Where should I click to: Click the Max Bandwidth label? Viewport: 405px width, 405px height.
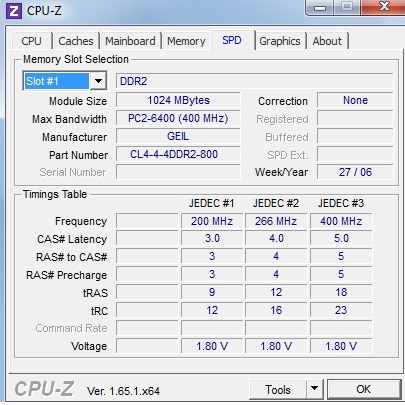tap(69, 119)
